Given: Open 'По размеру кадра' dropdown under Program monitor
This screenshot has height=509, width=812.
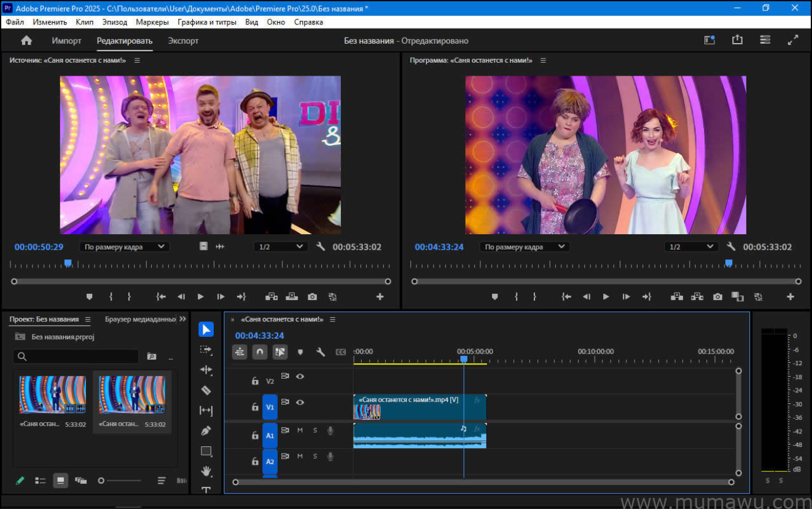Looking at the screenshot, I should [524, 246].
